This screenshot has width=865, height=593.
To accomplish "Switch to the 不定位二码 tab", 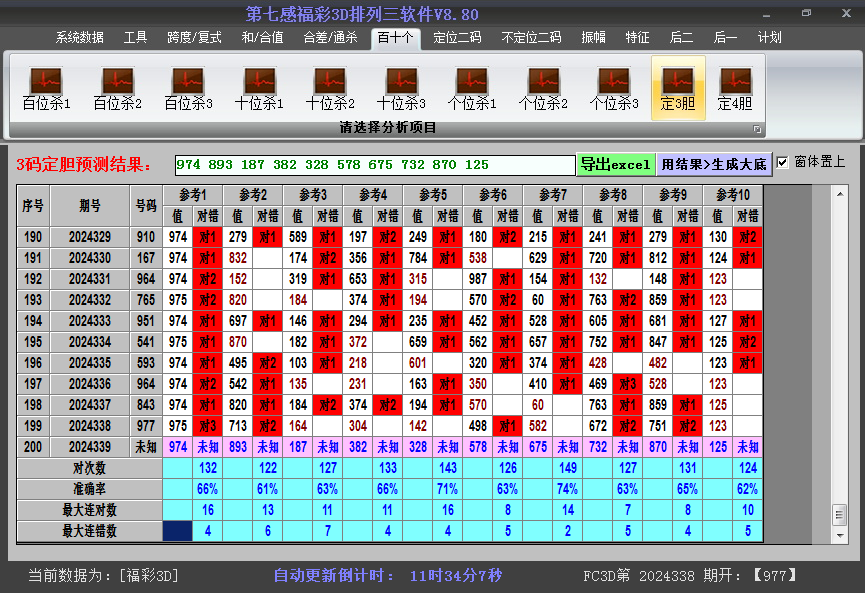I will pyautogui.click(x=531, y=38).
